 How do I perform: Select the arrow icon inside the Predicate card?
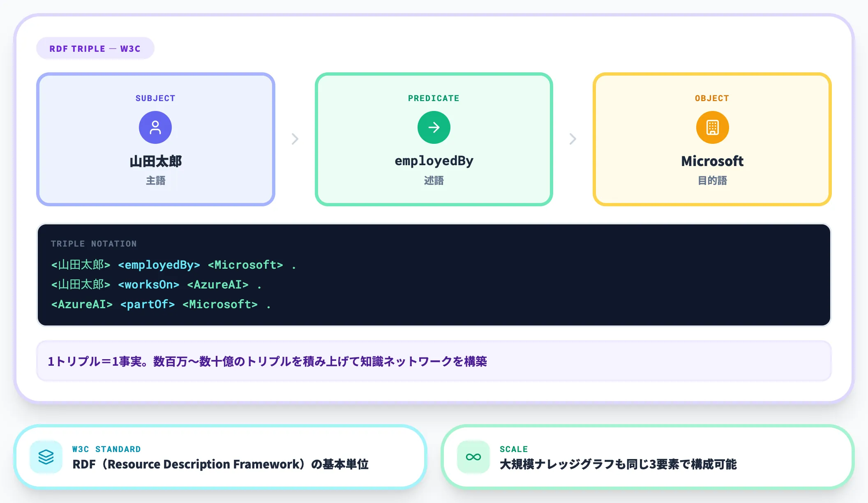coord(433,127)
